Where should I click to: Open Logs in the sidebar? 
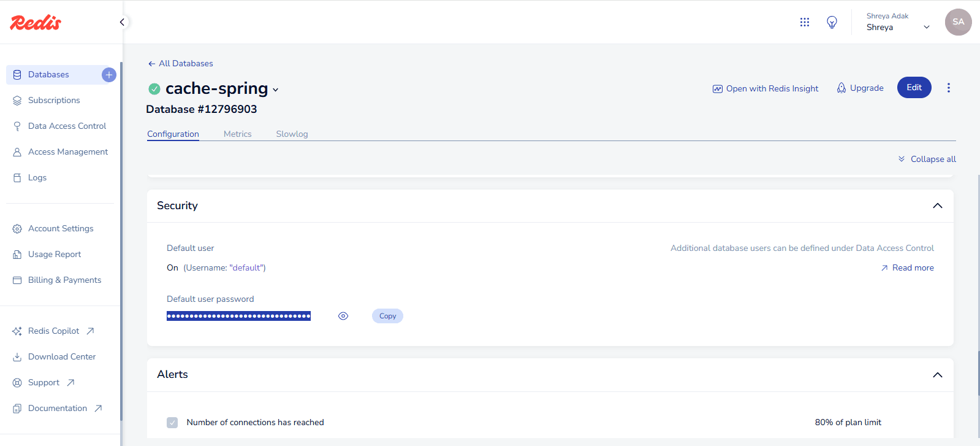(37, 178)
